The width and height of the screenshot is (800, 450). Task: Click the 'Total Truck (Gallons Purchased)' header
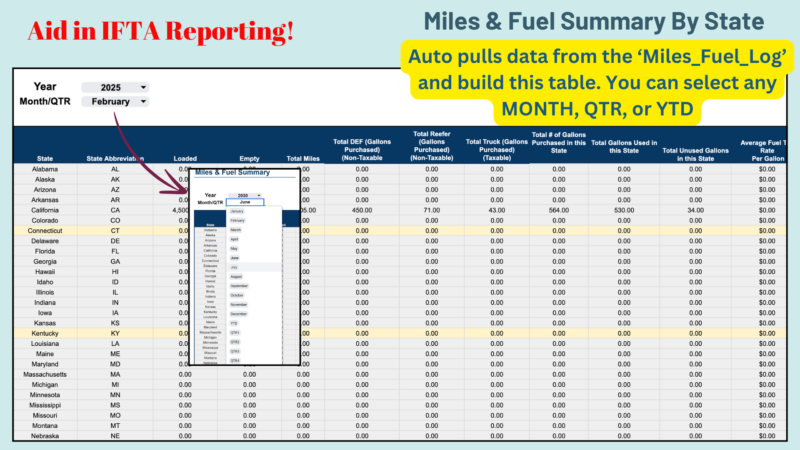(497, 150)
